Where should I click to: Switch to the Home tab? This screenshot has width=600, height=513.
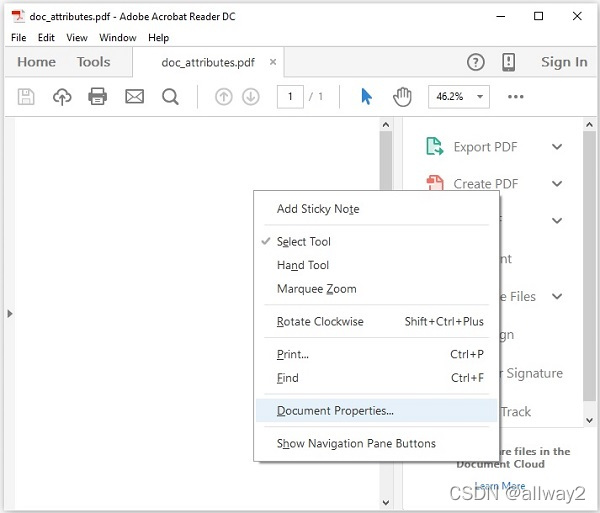[x=37, y=62]
